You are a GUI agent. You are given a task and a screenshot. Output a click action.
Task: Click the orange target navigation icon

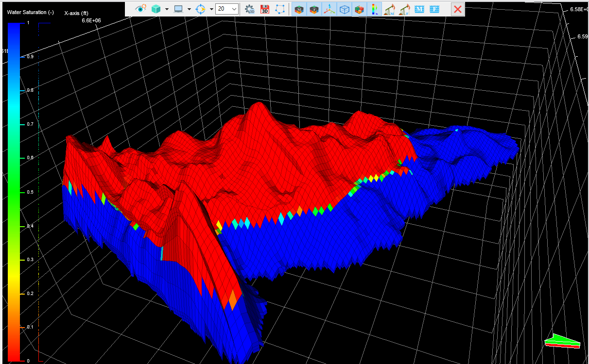[x=201, y=9]
